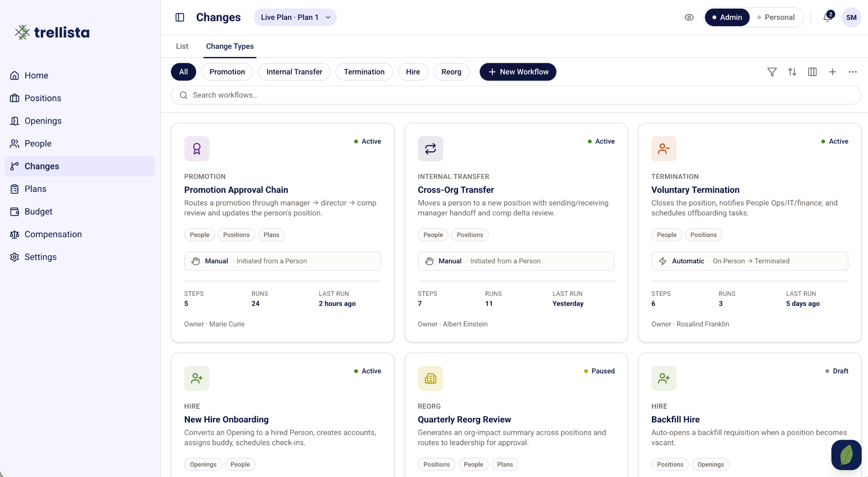Click the plus add icon in toolbar
The width and height of the screenshot is (868, 477).
tap(832, 72)
